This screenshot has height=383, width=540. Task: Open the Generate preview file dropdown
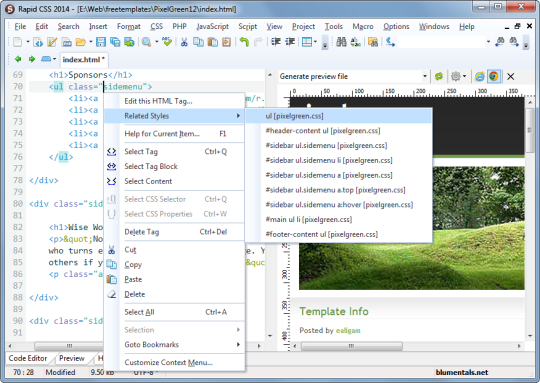pyautogui.click(x=425, y=76)
